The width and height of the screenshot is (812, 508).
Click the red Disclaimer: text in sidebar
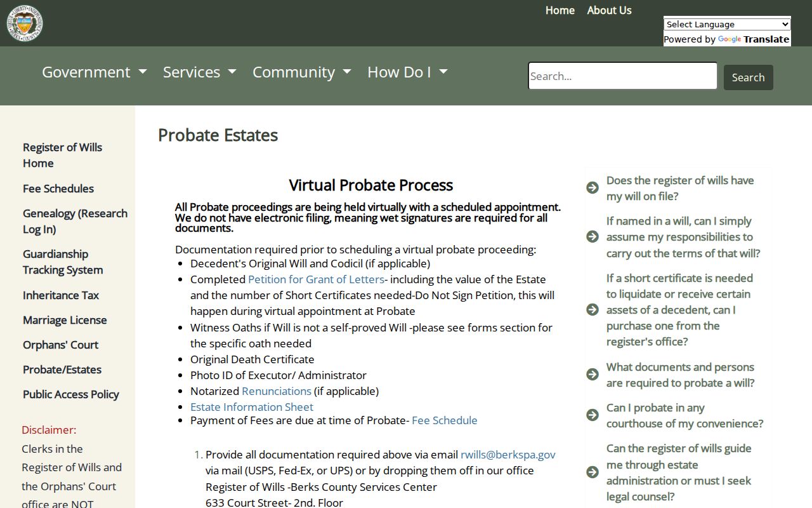click(x=49, y=430)
